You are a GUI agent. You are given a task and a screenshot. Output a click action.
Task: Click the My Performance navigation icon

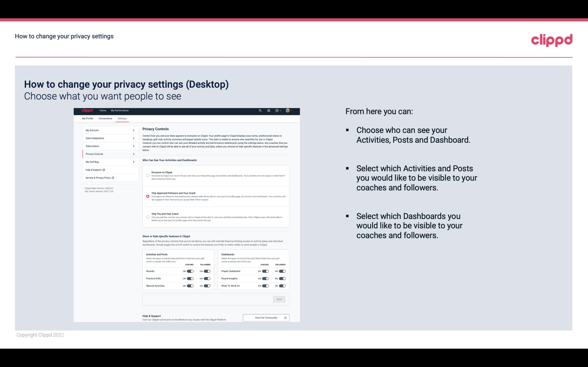point(120,110)
